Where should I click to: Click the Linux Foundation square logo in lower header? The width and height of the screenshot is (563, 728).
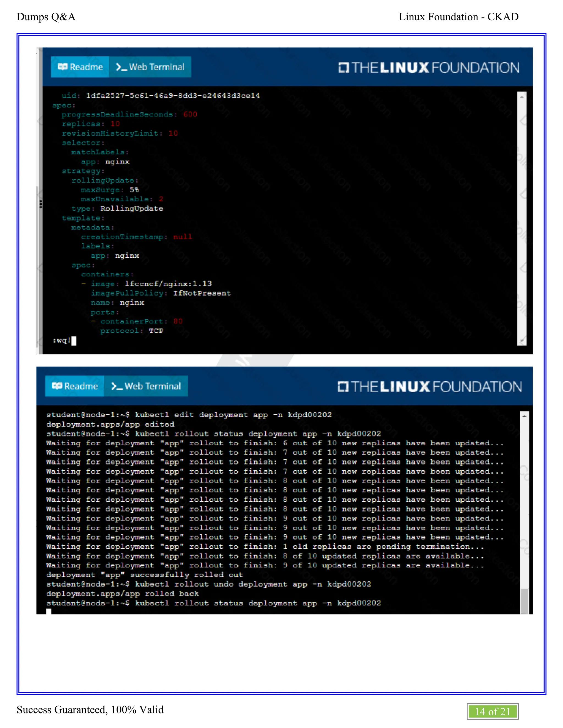click(x=343, y=387)
